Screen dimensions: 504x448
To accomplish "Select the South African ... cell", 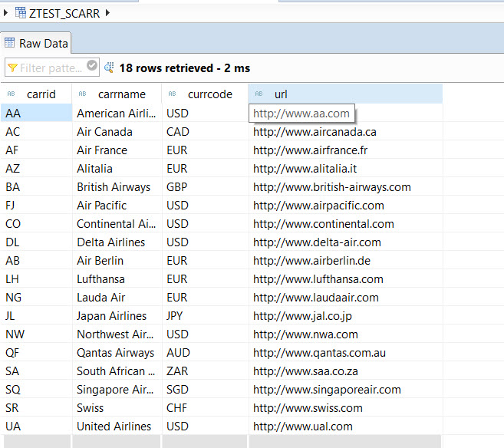I will pyautogui.click(x=117, y=371).
